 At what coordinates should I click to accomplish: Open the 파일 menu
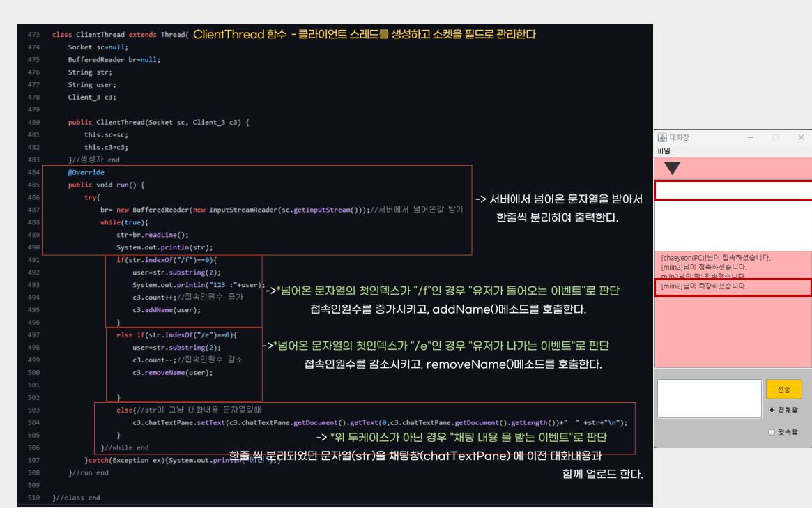663,151
